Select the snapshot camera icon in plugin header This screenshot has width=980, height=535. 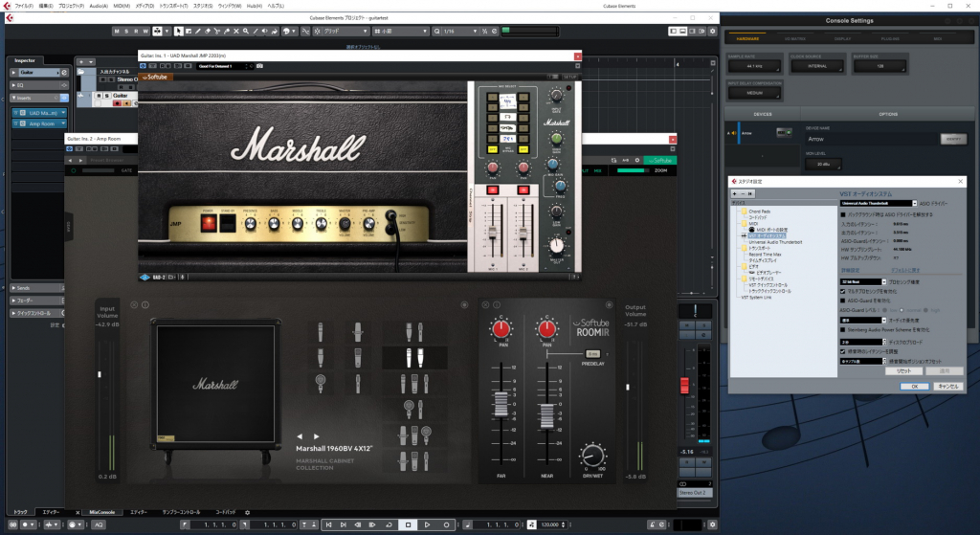259,66
